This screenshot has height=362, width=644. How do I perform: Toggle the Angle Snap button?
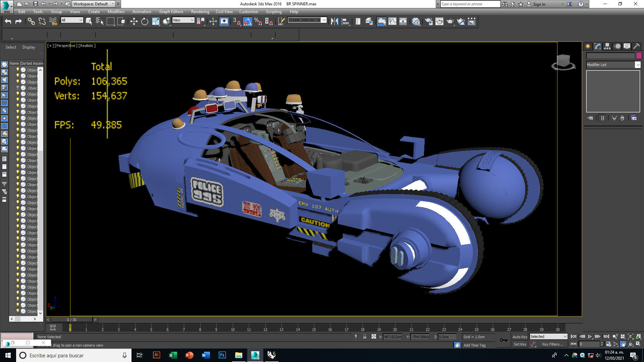247,21
